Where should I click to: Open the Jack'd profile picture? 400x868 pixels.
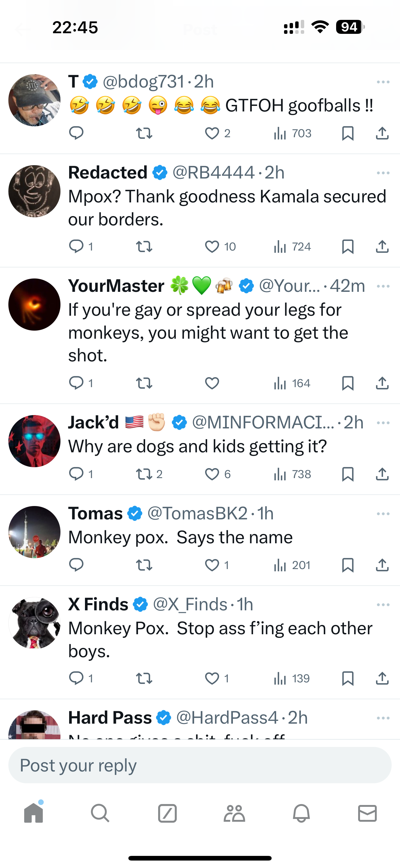tap(34, 441)
